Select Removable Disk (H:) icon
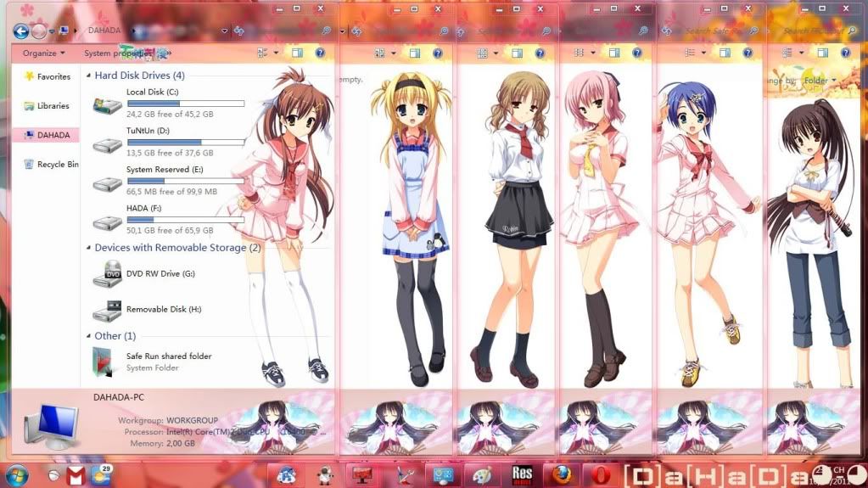Image resolution: width=868 pixels, height=488 pixels. coord(108,311)
